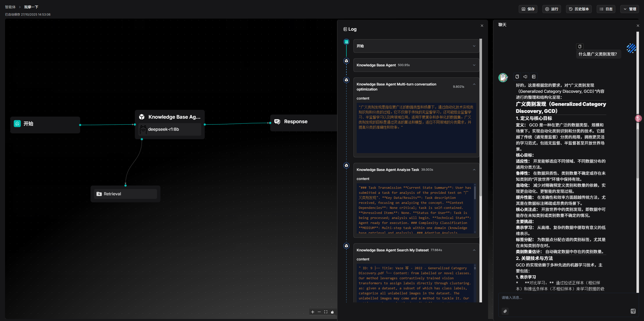Screen dimensions: 644x321
Task: Zoom out on the workflow canvas
Action: coord(319,312)
